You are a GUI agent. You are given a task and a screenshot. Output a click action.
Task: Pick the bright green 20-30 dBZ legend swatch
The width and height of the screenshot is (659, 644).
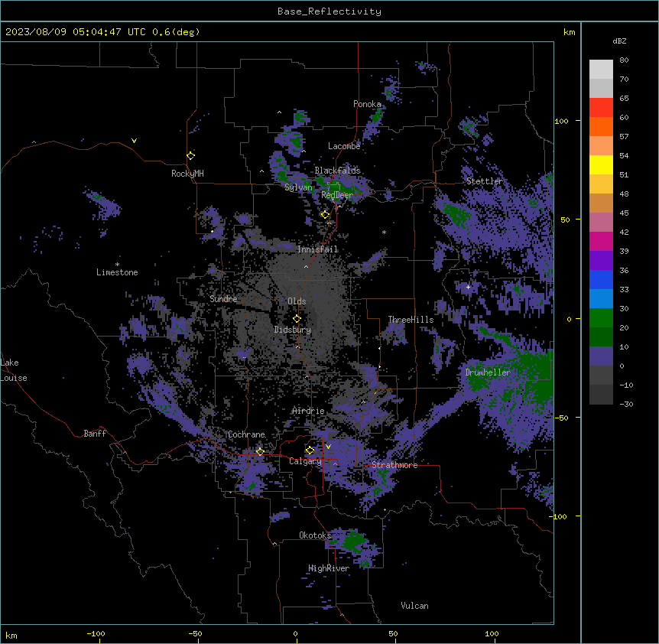[x=601, y=318]
